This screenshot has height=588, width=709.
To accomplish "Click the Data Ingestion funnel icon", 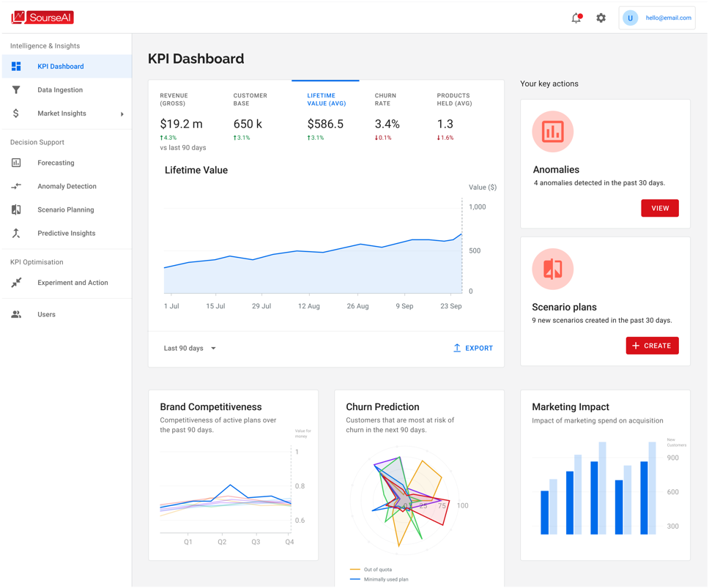I will pos(16,90).
